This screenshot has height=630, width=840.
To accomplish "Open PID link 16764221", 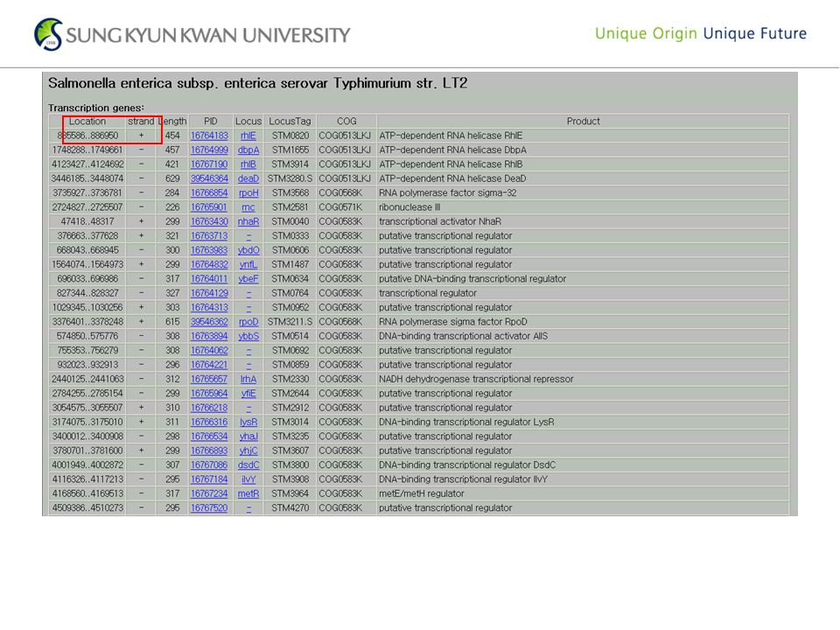I will click(209, 365).
